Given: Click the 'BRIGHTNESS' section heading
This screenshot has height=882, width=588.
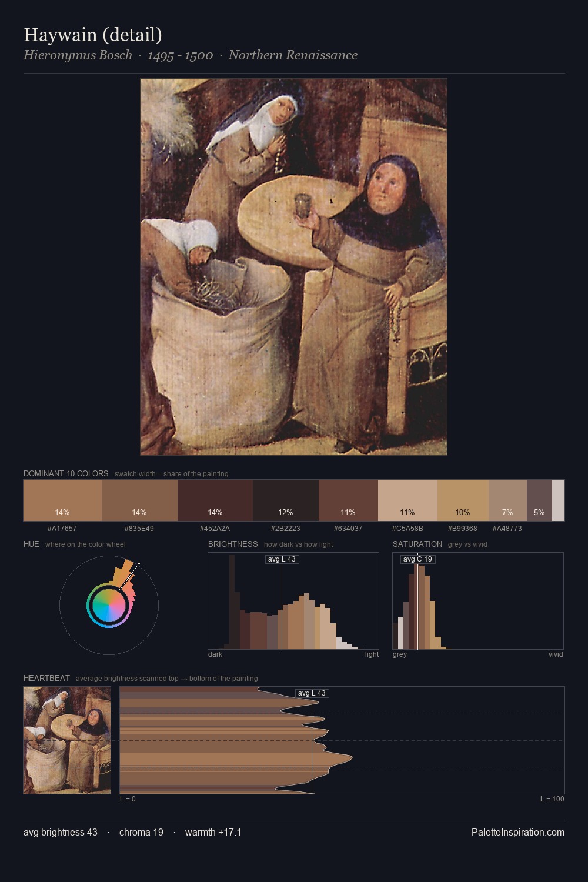Looking at the screenshot, I should pyautogui.click(x=233, y=544).
